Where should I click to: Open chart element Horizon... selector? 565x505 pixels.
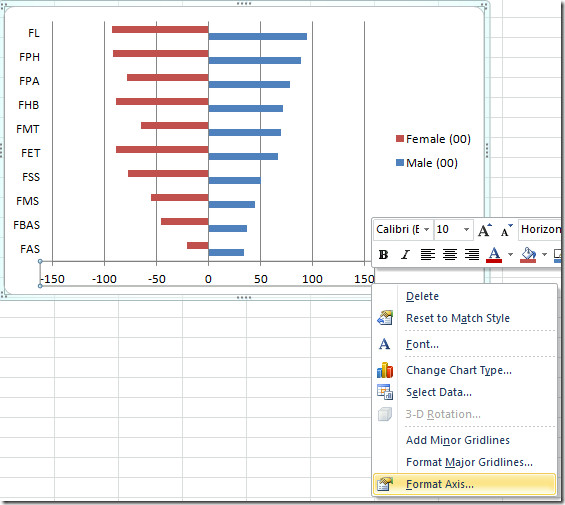click(x=540, y=229)
